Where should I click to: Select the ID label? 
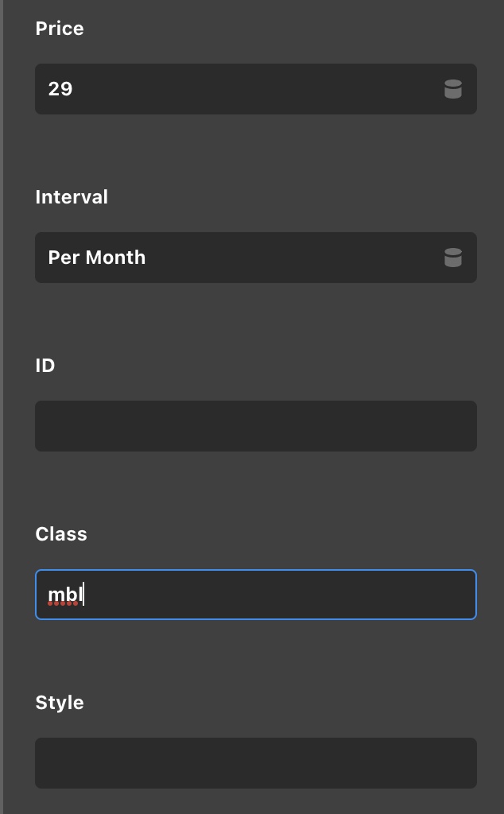point(45,366)
